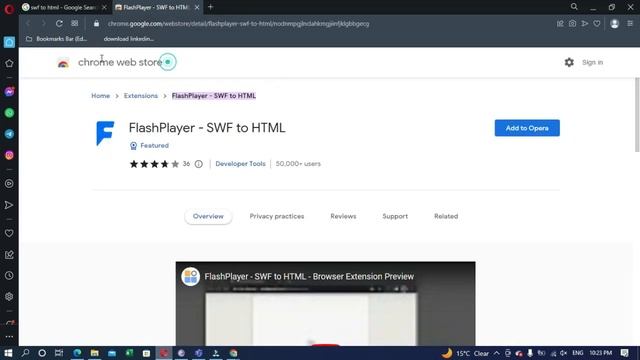Image resolution: width=640 pixels, height=360 pixels.
Task: Open sidebar more options dots
Action: pos(9,337)
